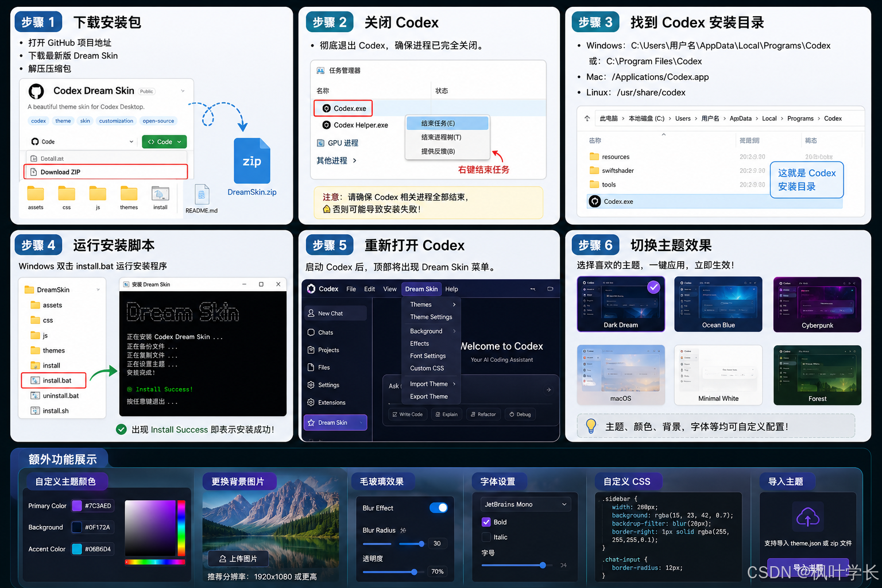The height and width of the screenshot is (588, 882).
Task: Click the Primary Color purple swatch
Action: (x=77, y=506)
